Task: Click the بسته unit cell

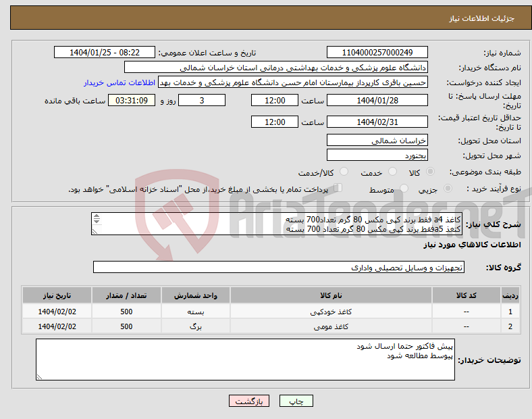Action: [196, 312]
